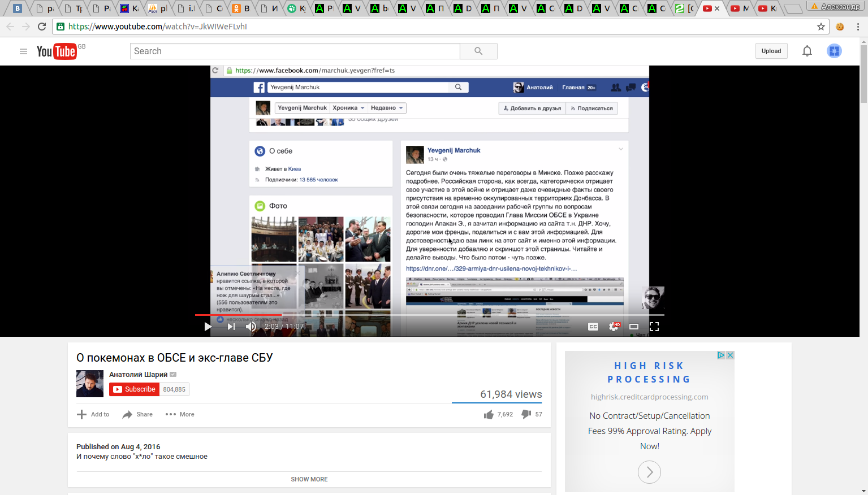This screenshot has height=495, width=868.
Task: Share the video
Action: click(x=137, y=414)
